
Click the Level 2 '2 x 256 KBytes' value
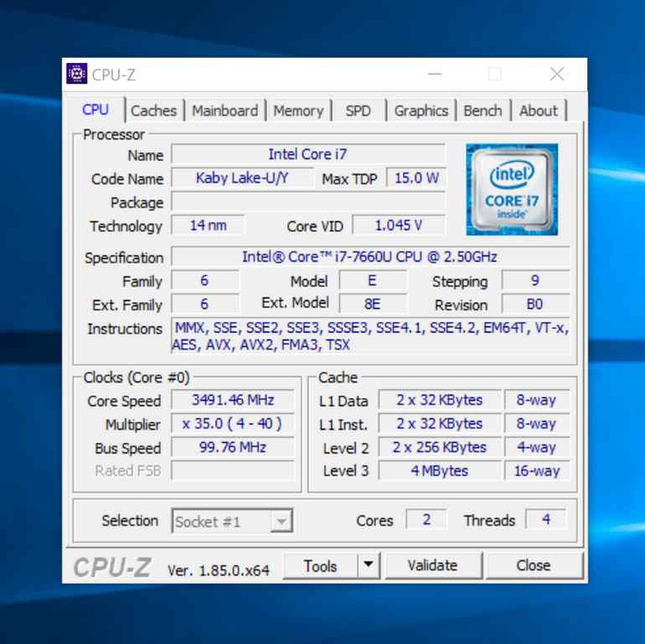coord(440,447)
